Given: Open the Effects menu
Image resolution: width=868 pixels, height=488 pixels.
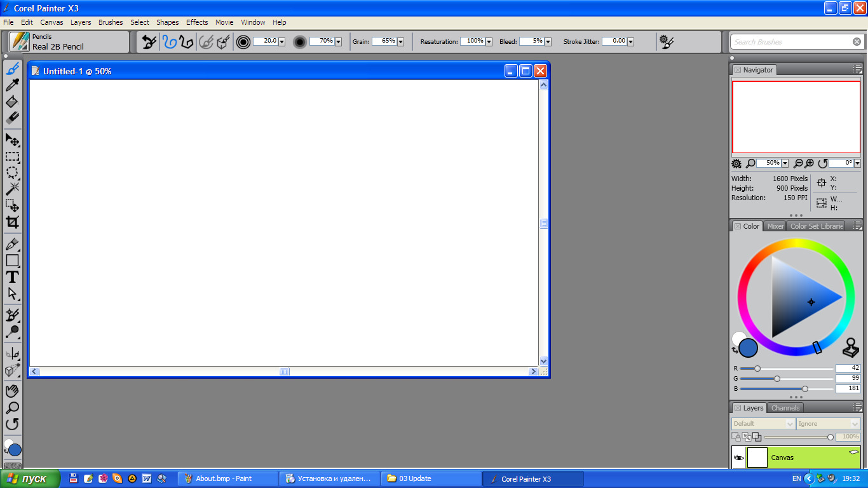Looking at the screenshot, I should pyautogui.click(x=197, y=22).
